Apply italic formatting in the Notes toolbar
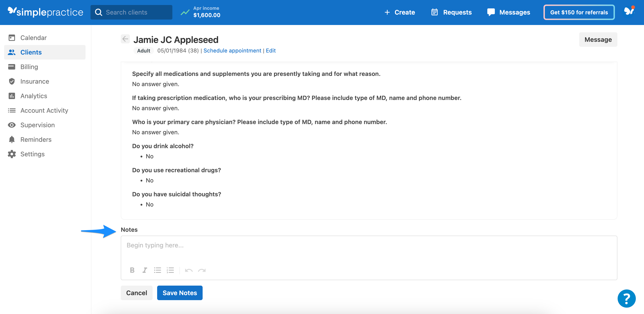This screenshot has width=644, height=314. click(145, 270)
